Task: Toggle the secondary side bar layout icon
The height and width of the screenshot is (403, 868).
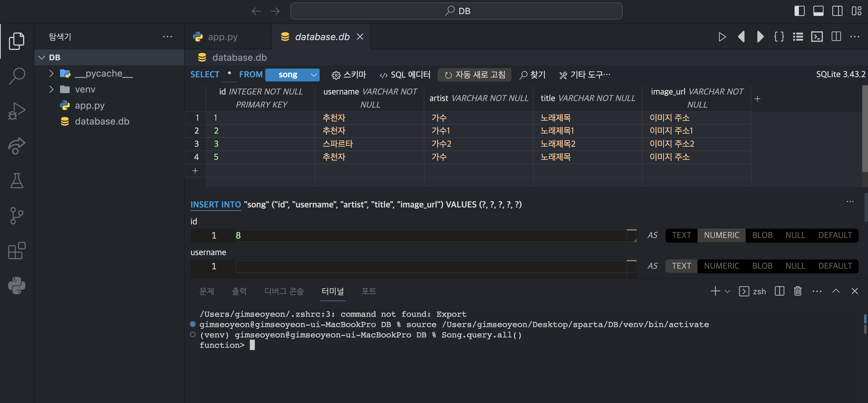Action: [837, 11]
